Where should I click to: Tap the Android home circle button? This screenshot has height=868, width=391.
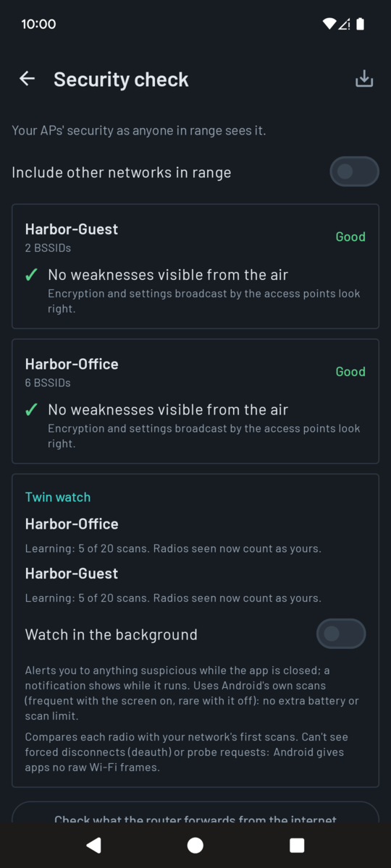[x=195, y=846]
